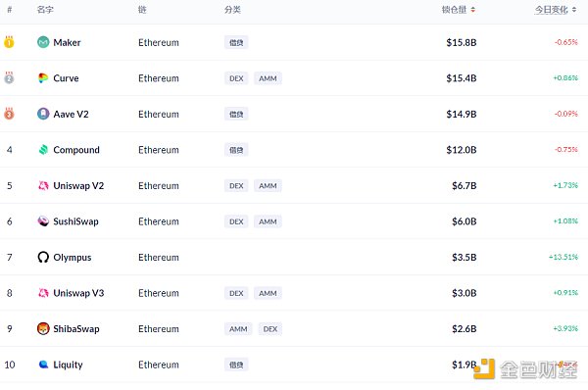
Task: Click the Compound green logo icon
Action: (x=43, y=150)
